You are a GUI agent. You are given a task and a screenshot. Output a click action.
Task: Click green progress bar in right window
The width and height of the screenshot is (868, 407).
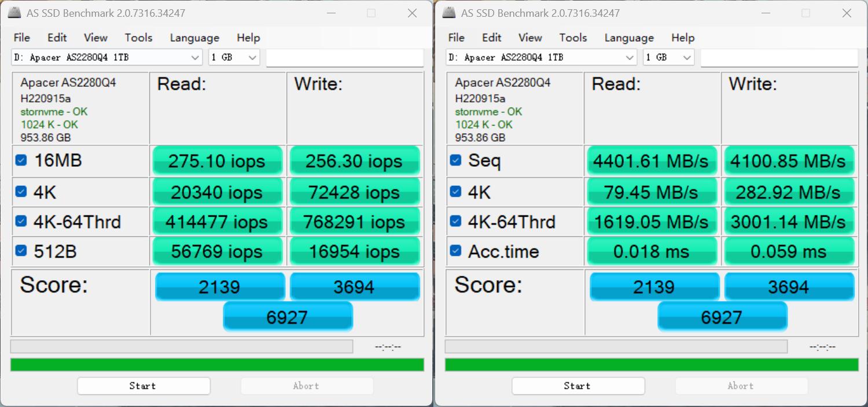[x=652, y=365]
